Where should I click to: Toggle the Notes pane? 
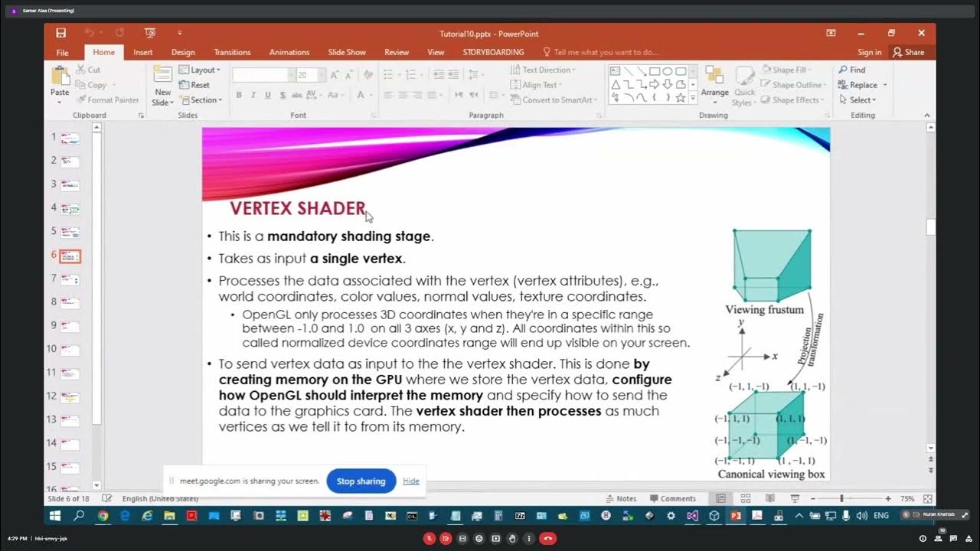click(621, 498)
